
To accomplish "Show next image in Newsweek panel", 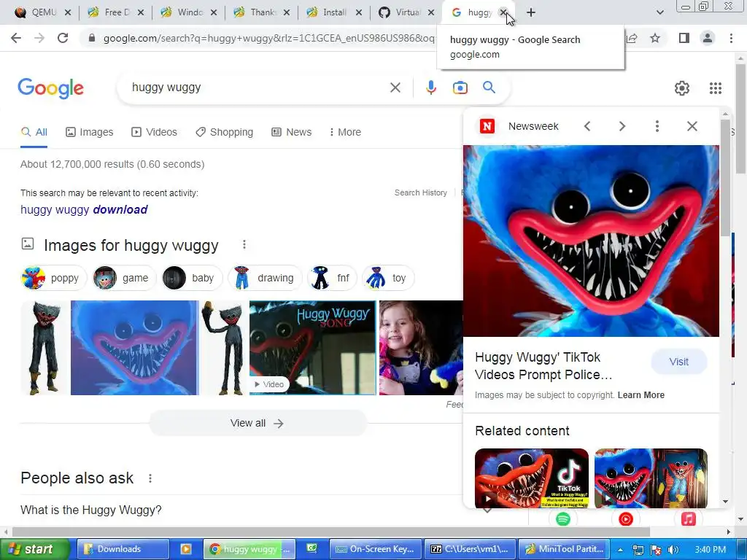I will click(x=622, y=126).
